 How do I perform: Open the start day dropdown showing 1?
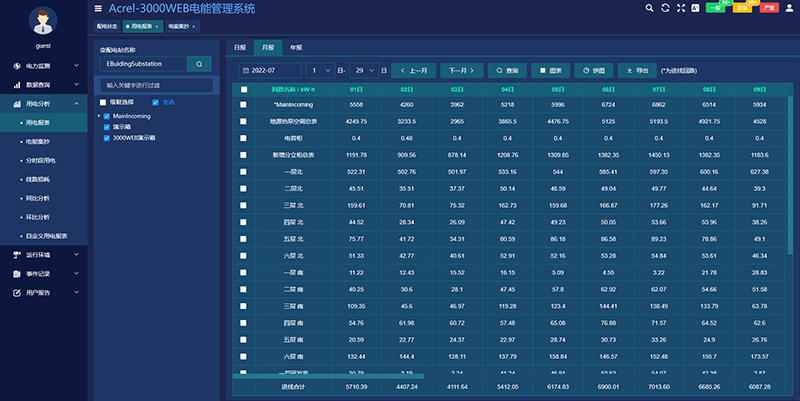coord(320,71)
